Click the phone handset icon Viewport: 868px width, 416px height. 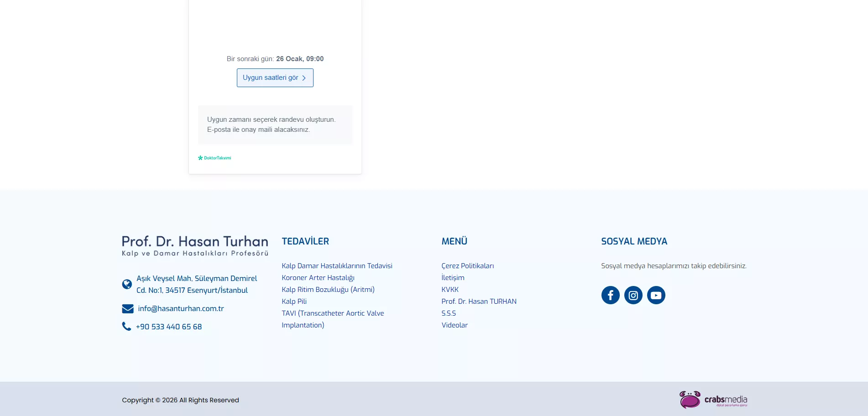[126, 326]
